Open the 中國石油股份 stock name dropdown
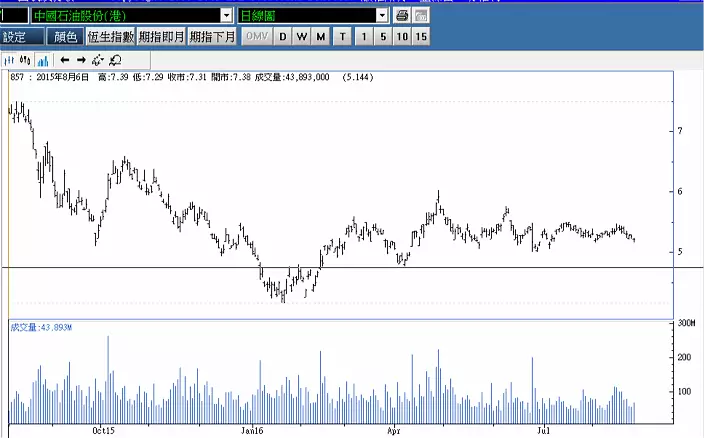704x438 pixels. tap(225, 16)
